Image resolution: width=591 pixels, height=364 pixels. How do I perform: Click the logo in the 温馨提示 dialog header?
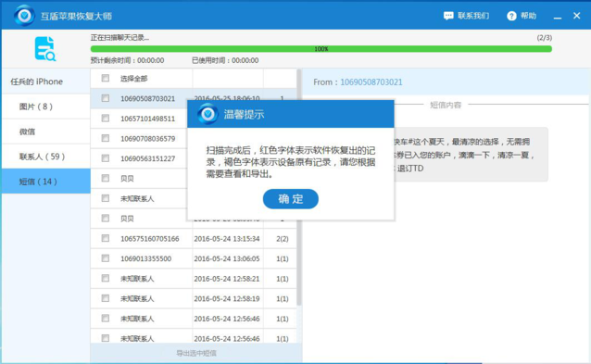(207, 113)
